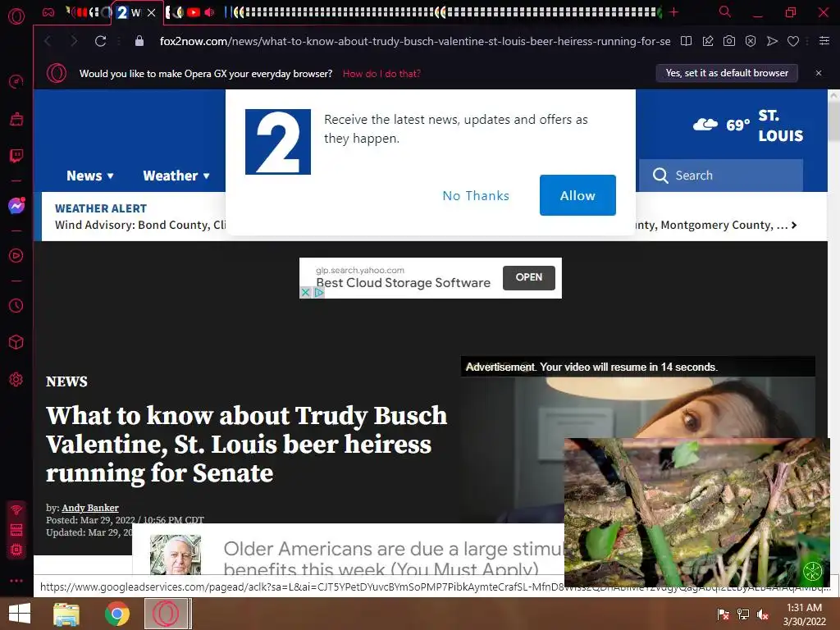The image size is (840, 630).
Task: Click 'How do I do that?' link
Action: (381, 74)
